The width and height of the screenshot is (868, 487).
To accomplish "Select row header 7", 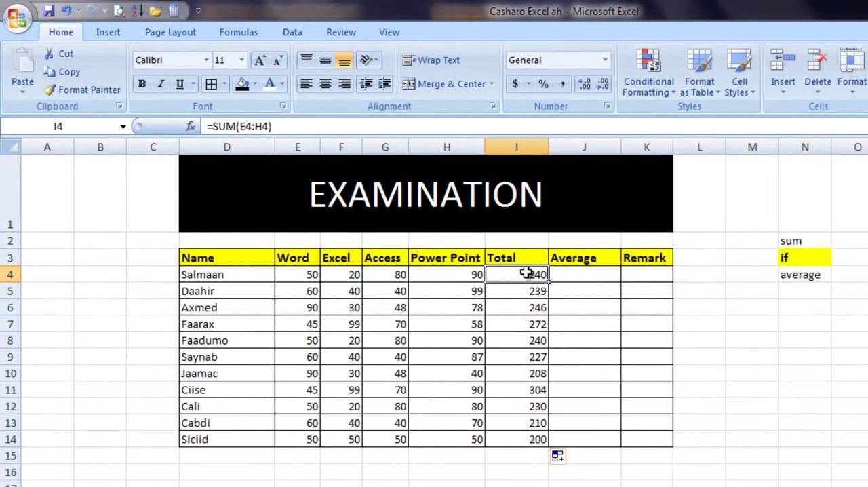I will [x=10, y=324].
